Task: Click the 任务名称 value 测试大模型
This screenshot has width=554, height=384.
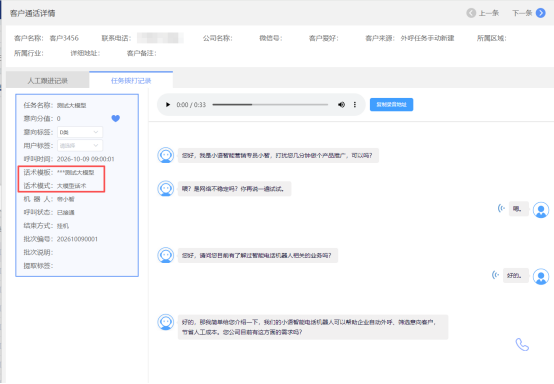Action: [x=72, y=105]
